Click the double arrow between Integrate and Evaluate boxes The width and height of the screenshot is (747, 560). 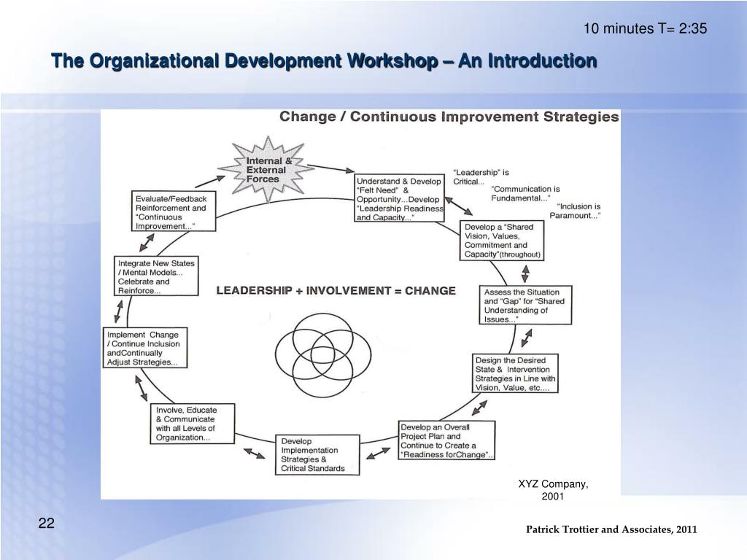pyautogui.click(x=147, y=242)
